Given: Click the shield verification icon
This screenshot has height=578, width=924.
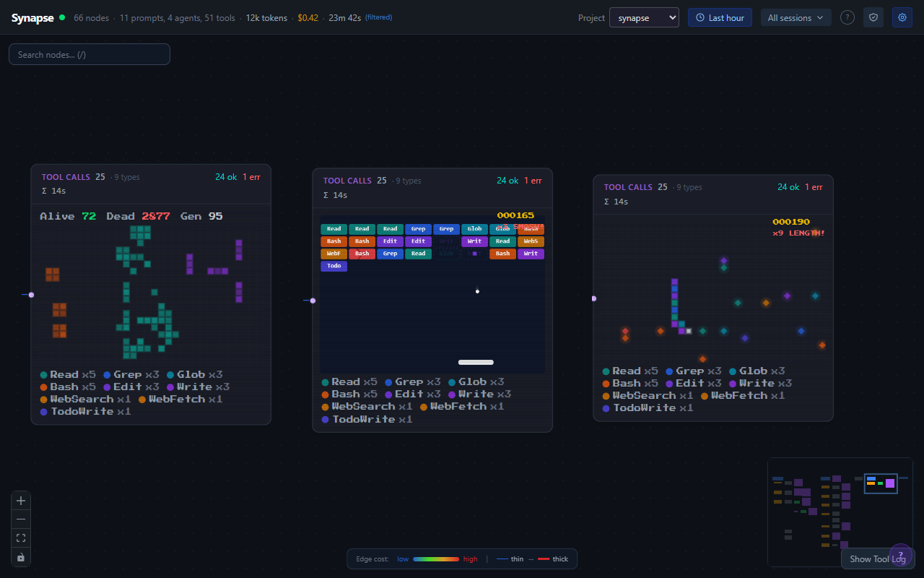Looking at the screenshot, I should 873,17.
